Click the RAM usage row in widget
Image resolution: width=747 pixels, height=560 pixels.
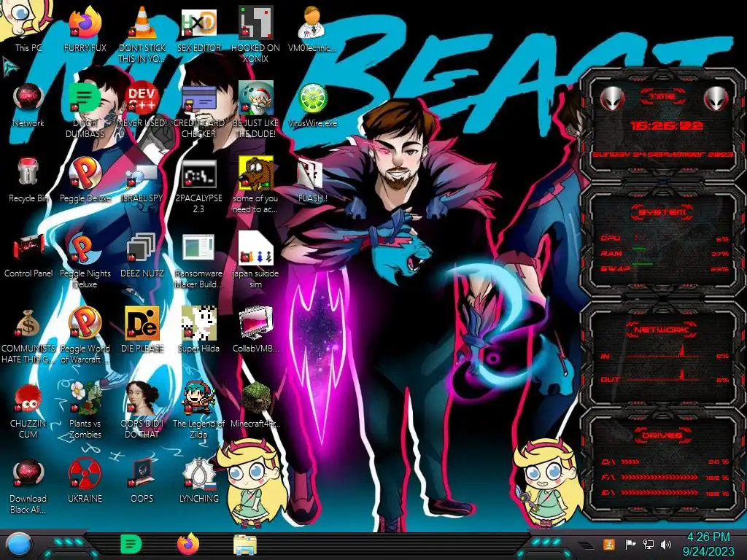coord(665,253)
